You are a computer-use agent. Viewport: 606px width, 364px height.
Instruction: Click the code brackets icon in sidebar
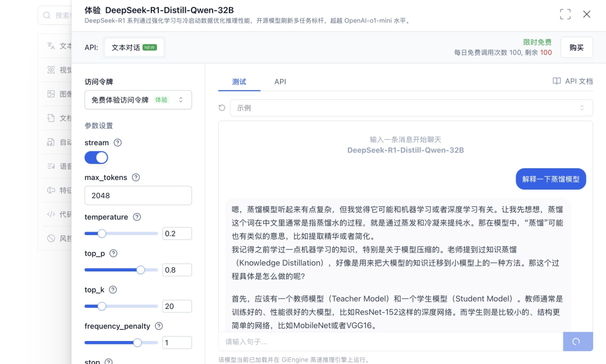[51, 214]
